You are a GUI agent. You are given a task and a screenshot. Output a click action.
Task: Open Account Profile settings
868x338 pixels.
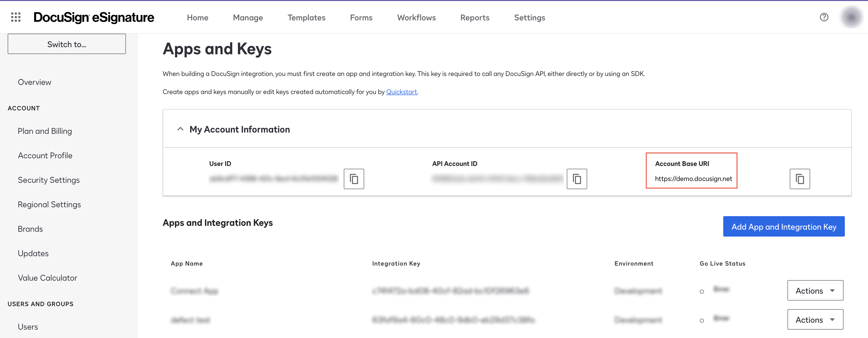coord(45,156)
